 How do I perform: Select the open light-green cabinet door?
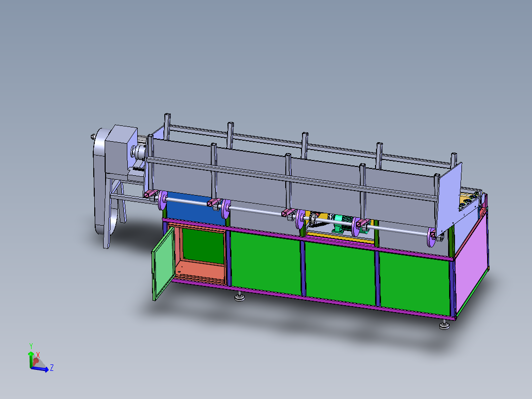(163, 264)
